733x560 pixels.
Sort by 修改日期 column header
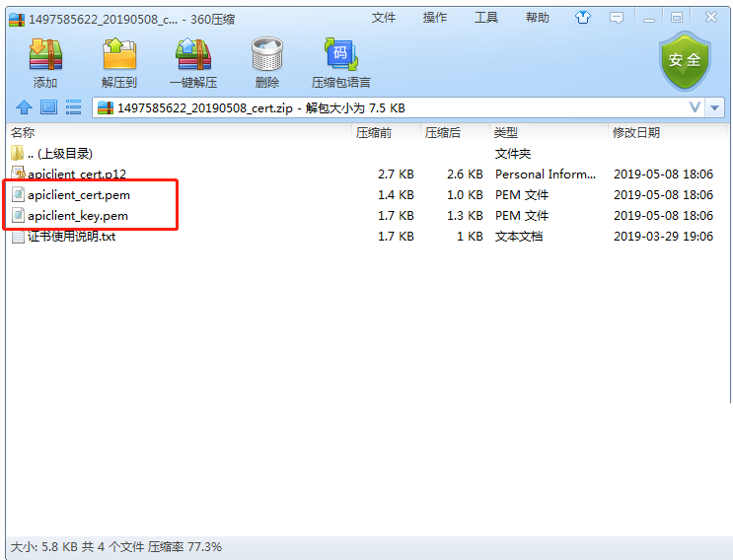tap(636, 132)
